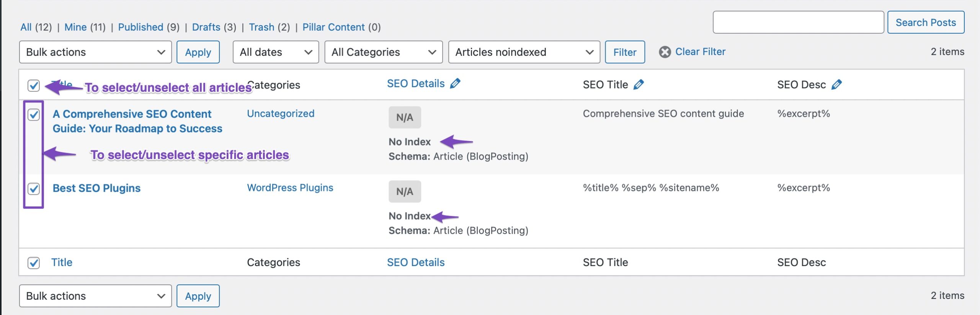Click SEO Details in the table footer
The image size is (980, 315).
click(416, 263)
